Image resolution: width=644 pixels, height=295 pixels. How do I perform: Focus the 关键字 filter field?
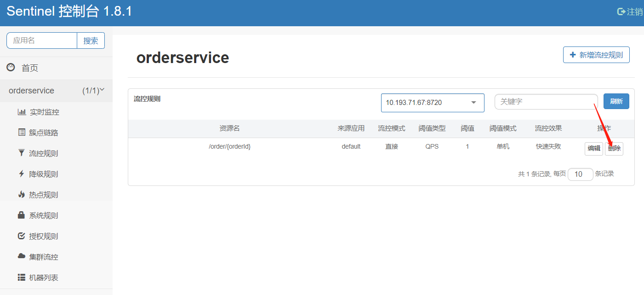546,102
